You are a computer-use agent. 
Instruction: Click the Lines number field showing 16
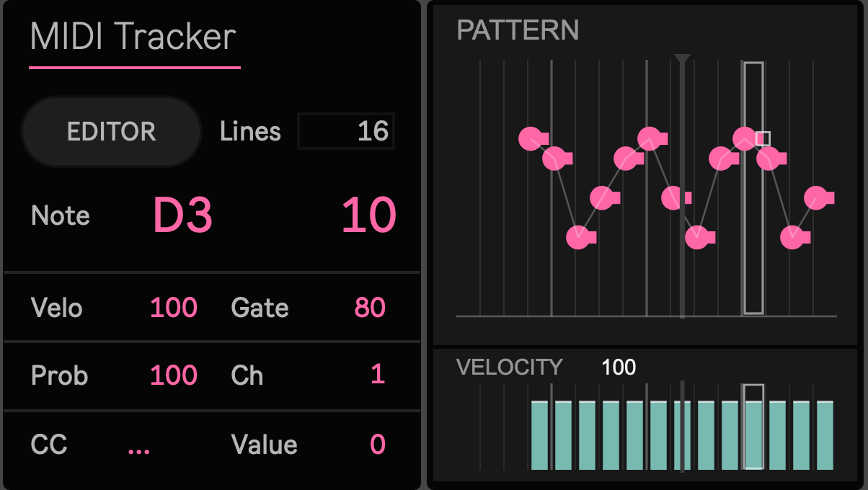(346, 131)
